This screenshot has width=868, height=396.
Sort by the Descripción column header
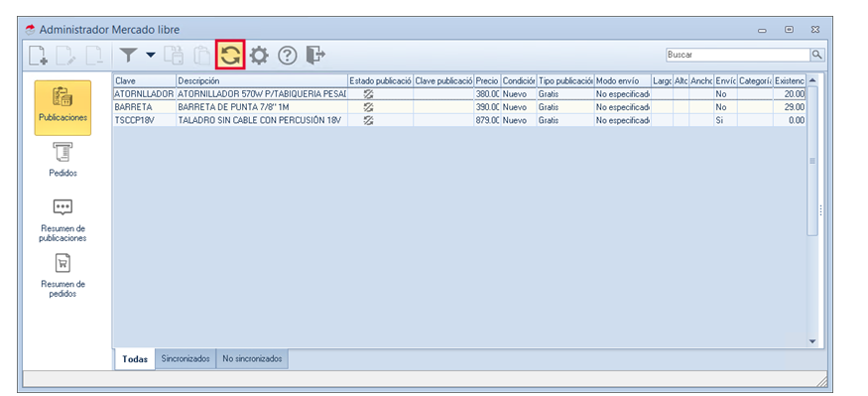(262, 80)
